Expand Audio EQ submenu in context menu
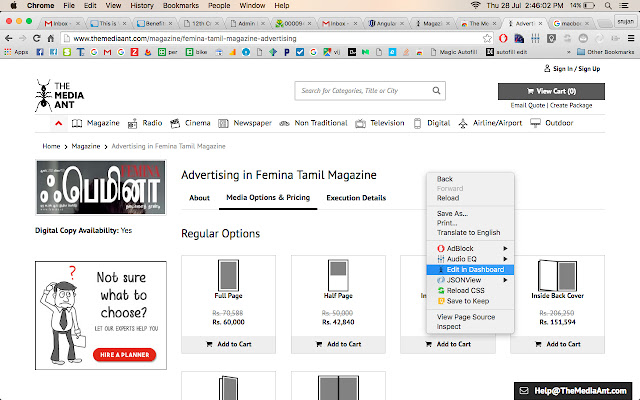 (x=470, y=259)
